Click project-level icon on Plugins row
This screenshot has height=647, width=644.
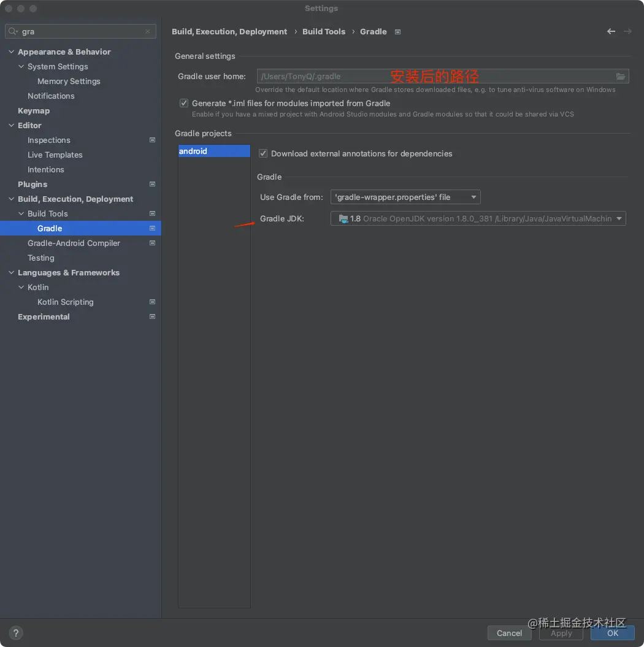(152, 184)
